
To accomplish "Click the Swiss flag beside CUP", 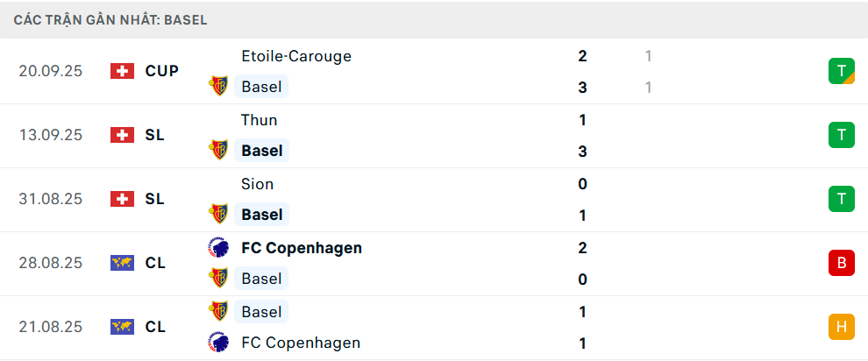I will pos(122,71).
